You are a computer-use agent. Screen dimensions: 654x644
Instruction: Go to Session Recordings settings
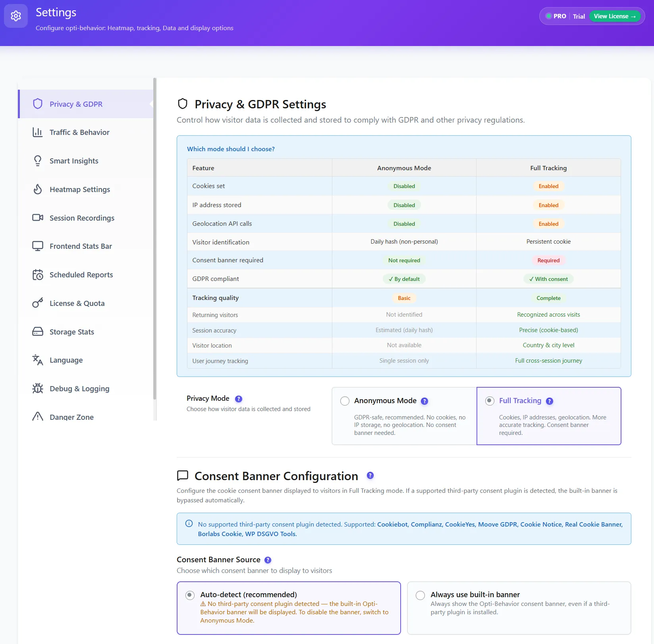[86, 218]
